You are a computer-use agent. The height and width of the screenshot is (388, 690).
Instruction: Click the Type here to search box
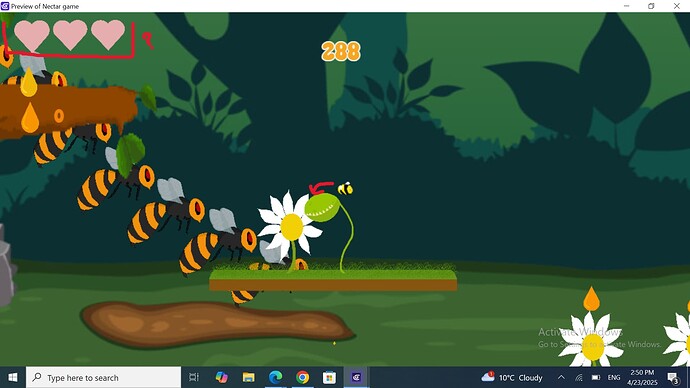tap(103, 377)
